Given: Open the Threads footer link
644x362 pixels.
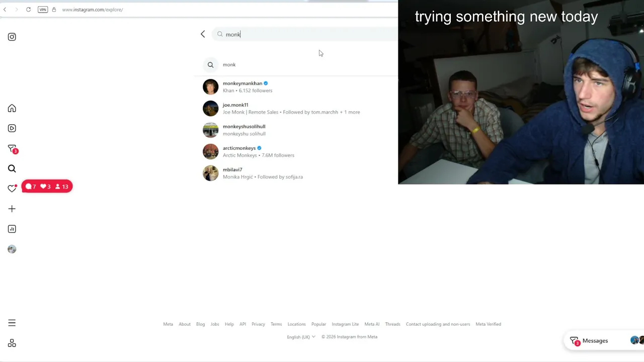Looking at the screenshot, I should (392, 324).
